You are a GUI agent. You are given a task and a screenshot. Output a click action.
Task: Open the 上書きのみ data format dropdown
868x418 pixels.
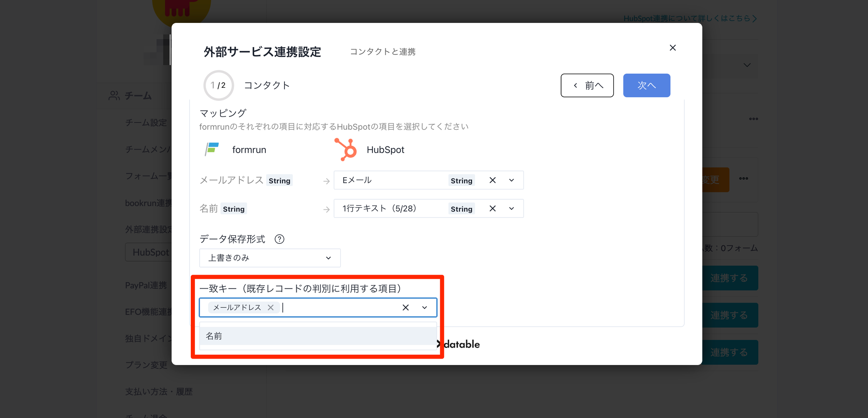tap(270, 258)
